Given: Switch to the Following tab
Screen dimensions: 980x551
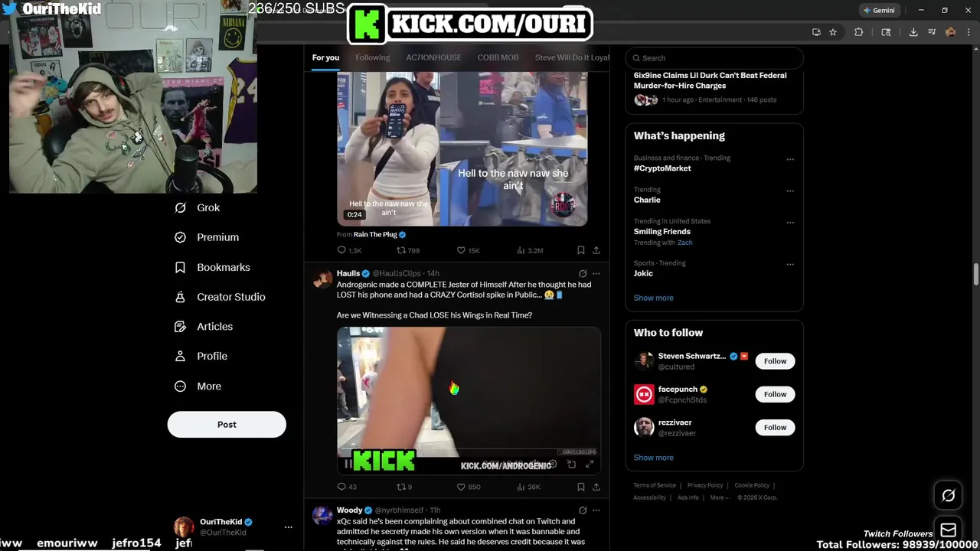Looking at the screenshot, I should click(x=373, y=57).
